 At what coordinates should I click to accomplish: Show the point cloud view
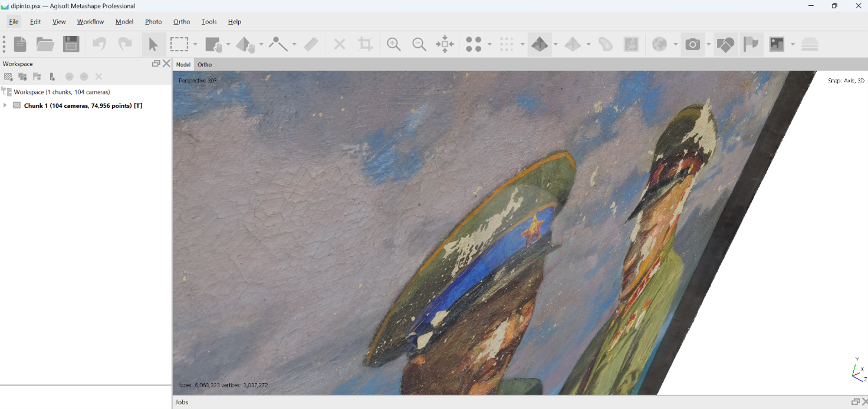474,44
